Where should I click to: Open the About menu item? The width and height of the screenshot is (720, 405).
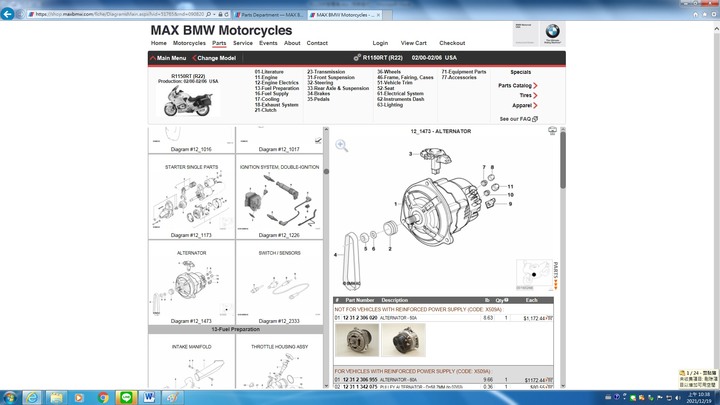click(292, 43)
